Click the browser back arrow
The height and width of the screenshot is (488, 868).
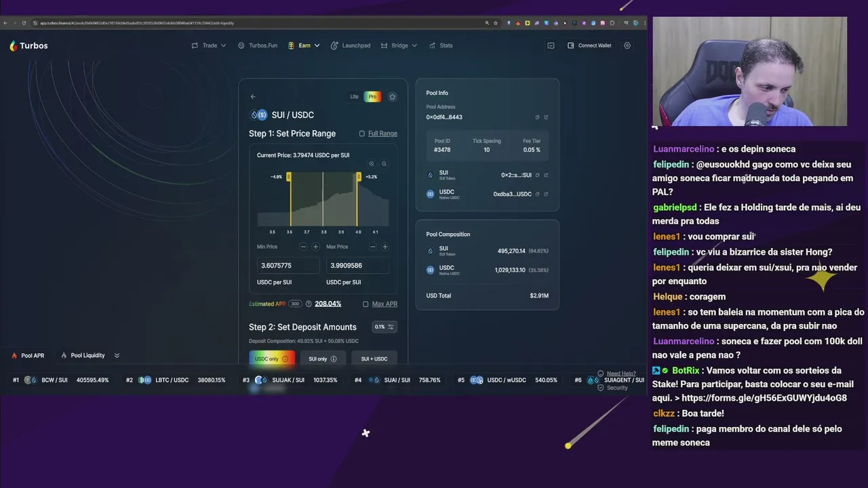(x=5, y=23)
